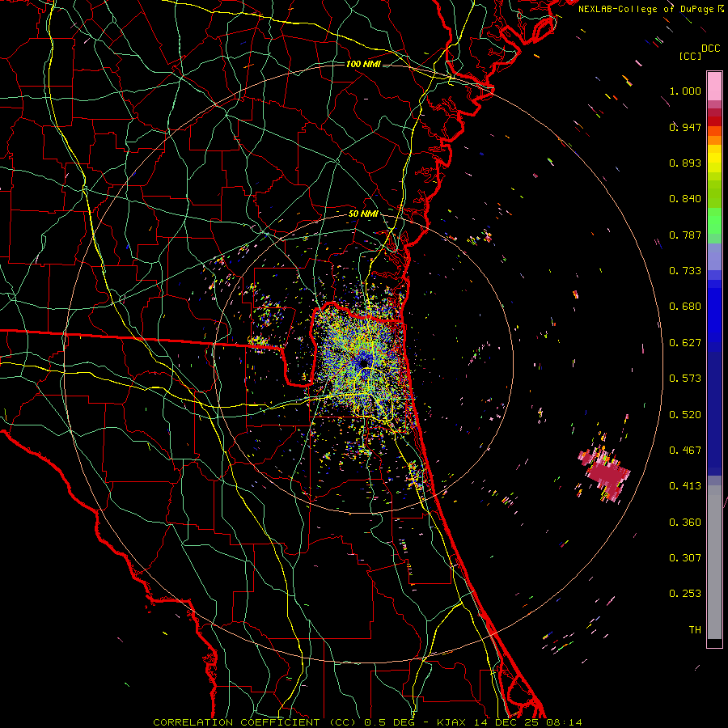Click the 1.000 legend value
Viewport: 728px width, 728px height.
coord(685,91)
